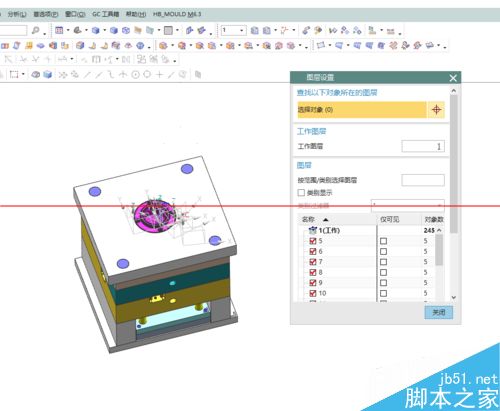
Task: Click the empty search box left of the magnifier
Action: click(x=13, y=30)
